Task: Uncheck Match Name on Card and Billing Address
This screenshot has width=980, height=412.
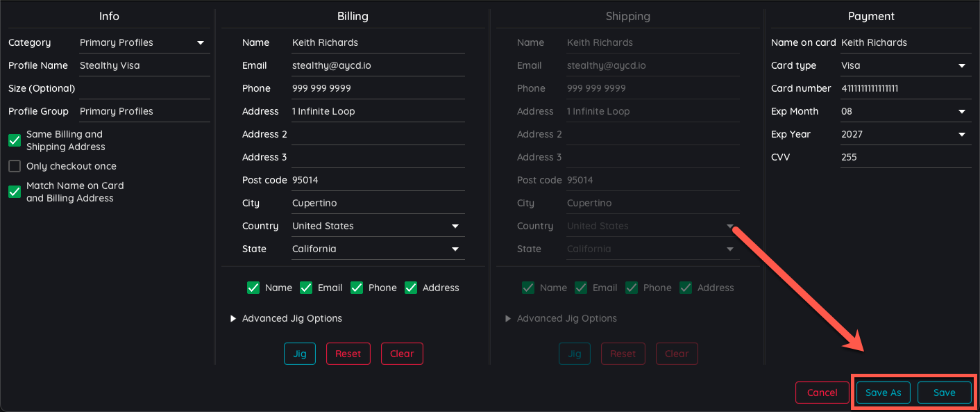Action: point(15,192)
